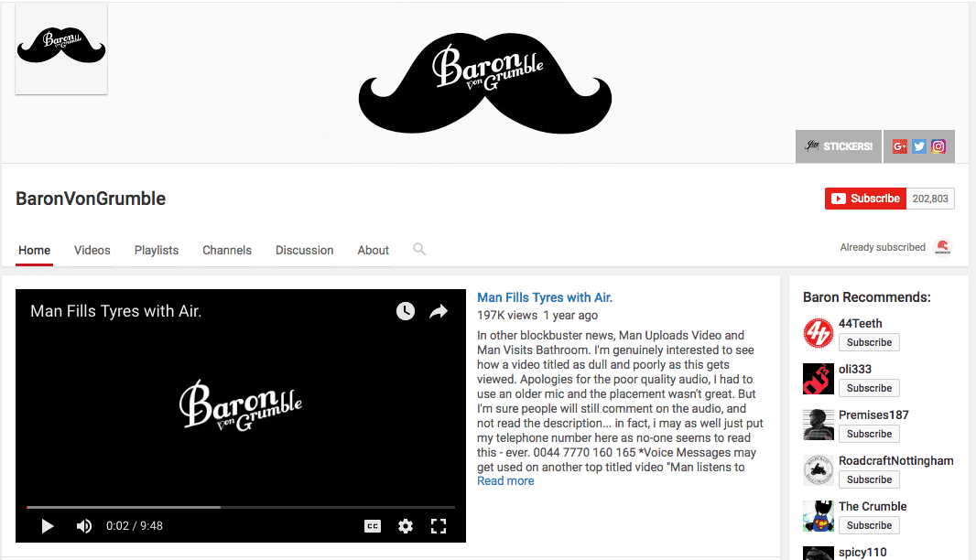Click The Crumble channel avatar
Screen dimensions: 976x560
(818, 516)
